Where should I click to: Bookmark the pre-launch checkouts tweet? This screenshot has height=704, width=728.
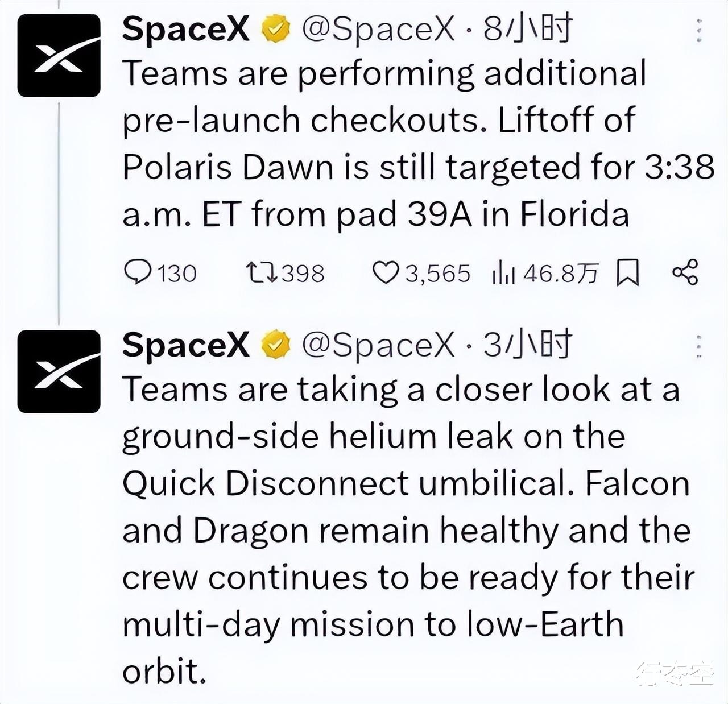[x=628, y=273]
